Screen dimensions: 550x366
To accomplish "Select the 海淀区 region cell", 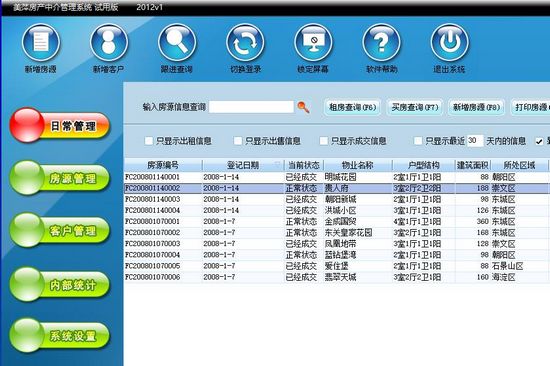I will pyautogui.click(x=519, y=277).
